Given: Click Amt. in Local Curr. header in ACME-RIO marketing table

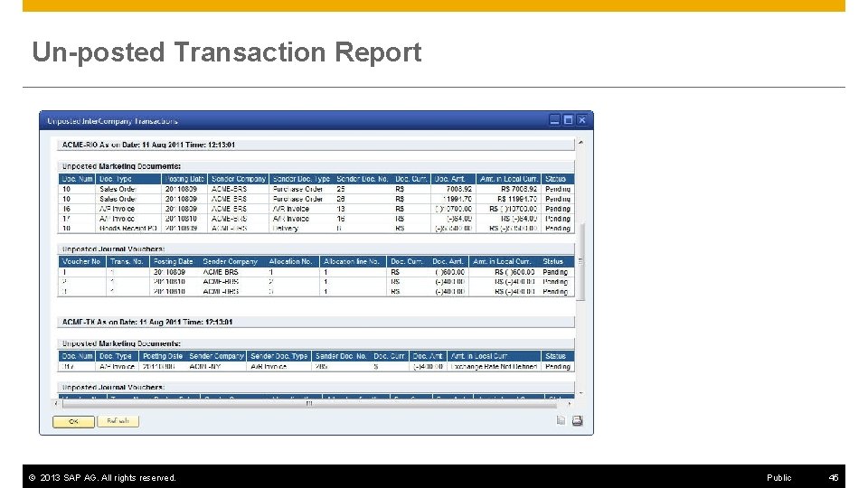Looking at the screenshot, I should 509,179.
